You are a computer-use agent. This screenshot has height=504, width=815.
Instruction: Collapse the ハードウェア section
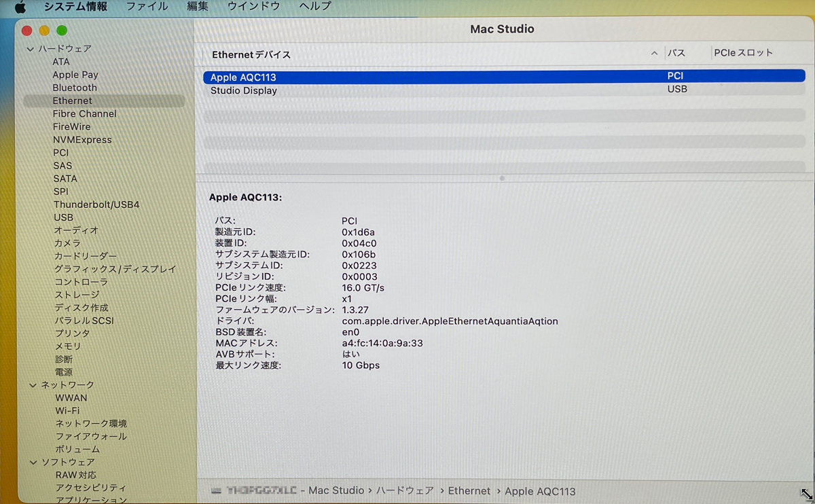[x=31, y=49]
